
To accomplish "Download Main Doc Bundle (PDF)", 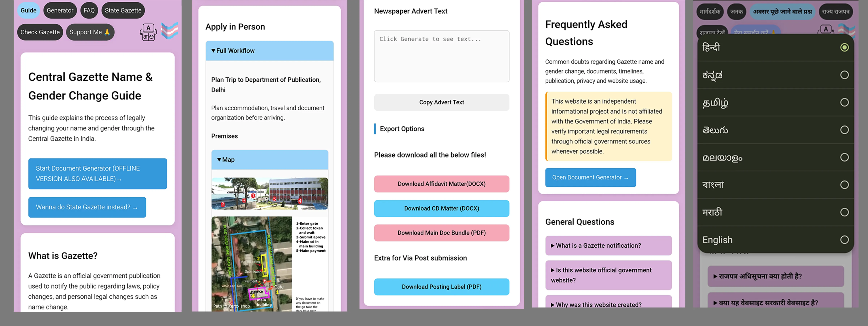I will click(441, 233).
